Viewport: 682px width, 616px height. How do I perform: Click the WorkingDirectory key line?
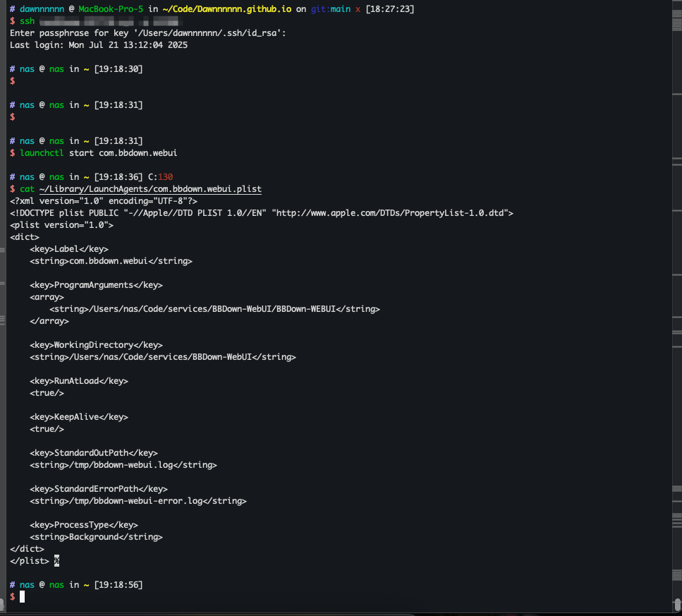(96, 345)
